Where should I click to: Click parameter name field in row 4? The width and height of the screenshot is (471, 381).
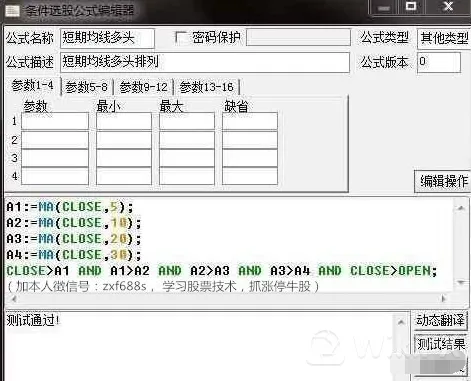click(55, 176)
